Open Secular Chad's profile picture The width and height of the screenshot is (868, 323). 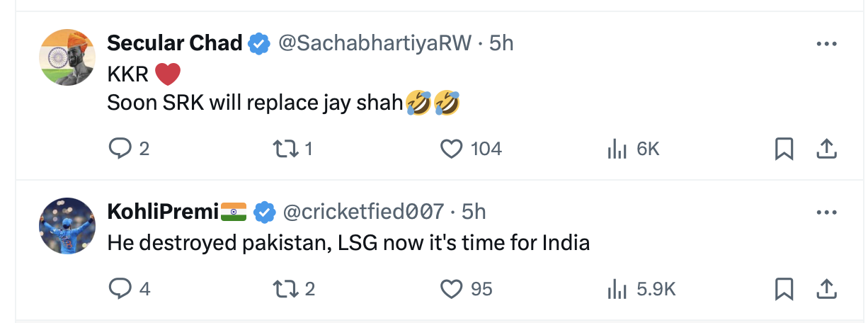pos(68,57)
